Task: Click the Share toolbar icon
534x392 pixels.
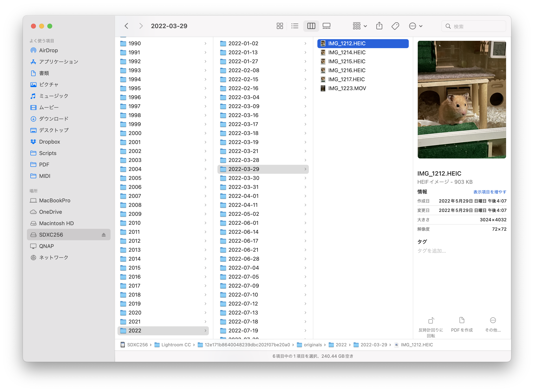Action: point(379,26)
